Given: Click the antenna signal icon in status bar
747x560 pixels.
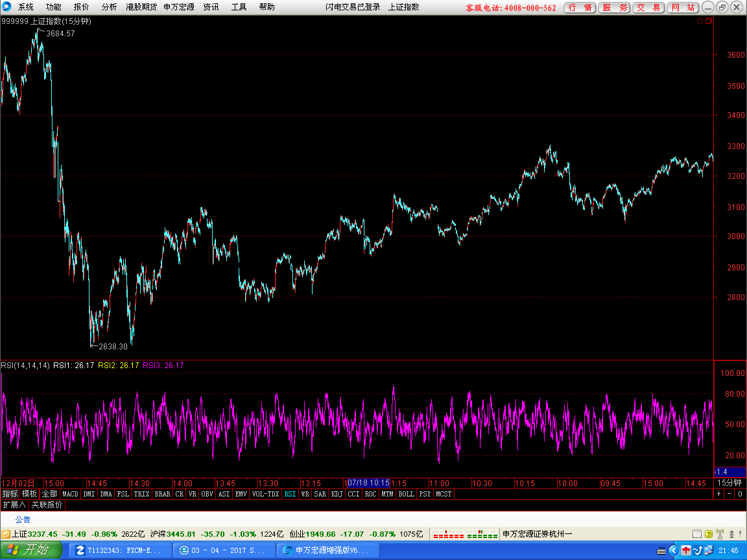Looking at the screenshot, I should click(720, 534).
